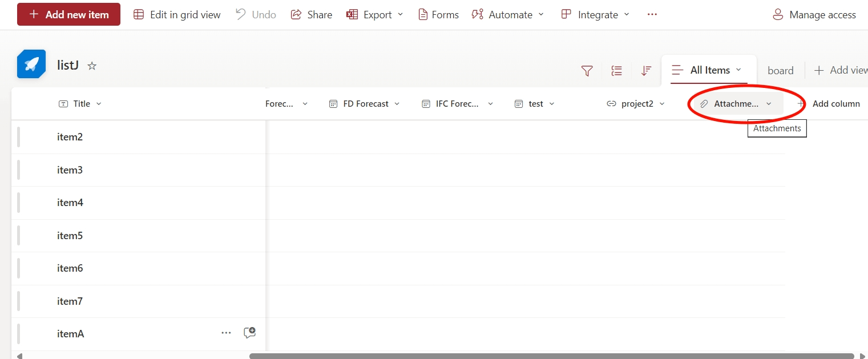Screen dimensions: 868x359
Task: Click the Integrate icon
Action: click(x=566, y=15)
